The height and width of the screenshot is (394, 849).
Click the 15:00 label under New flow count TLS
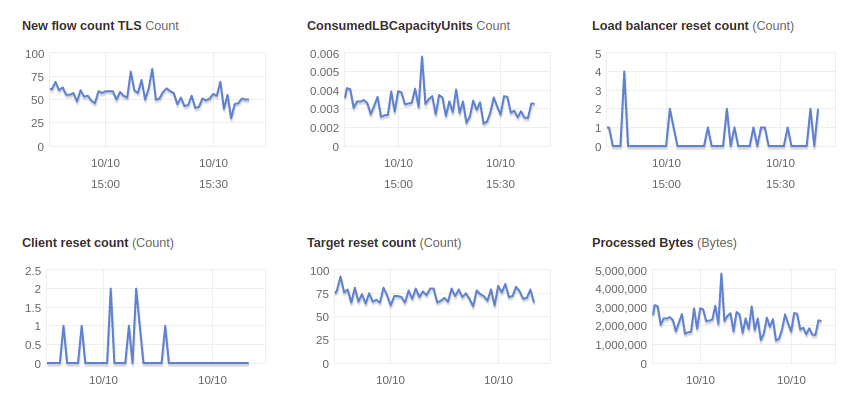click(105, 184)
